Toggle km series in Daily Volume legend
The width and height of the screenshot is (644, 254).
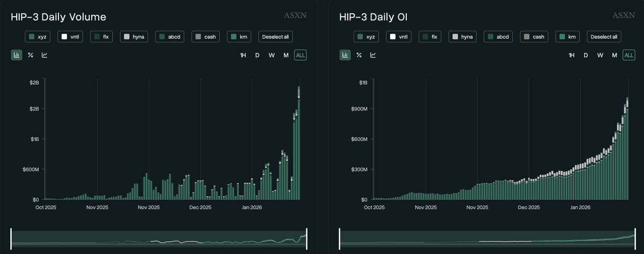coord(239,37)
